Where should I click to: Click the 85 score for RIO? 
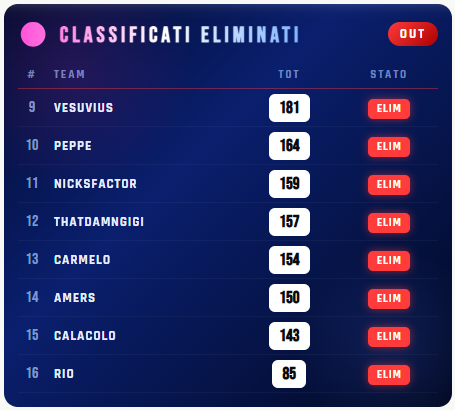[x=289, y=374]
